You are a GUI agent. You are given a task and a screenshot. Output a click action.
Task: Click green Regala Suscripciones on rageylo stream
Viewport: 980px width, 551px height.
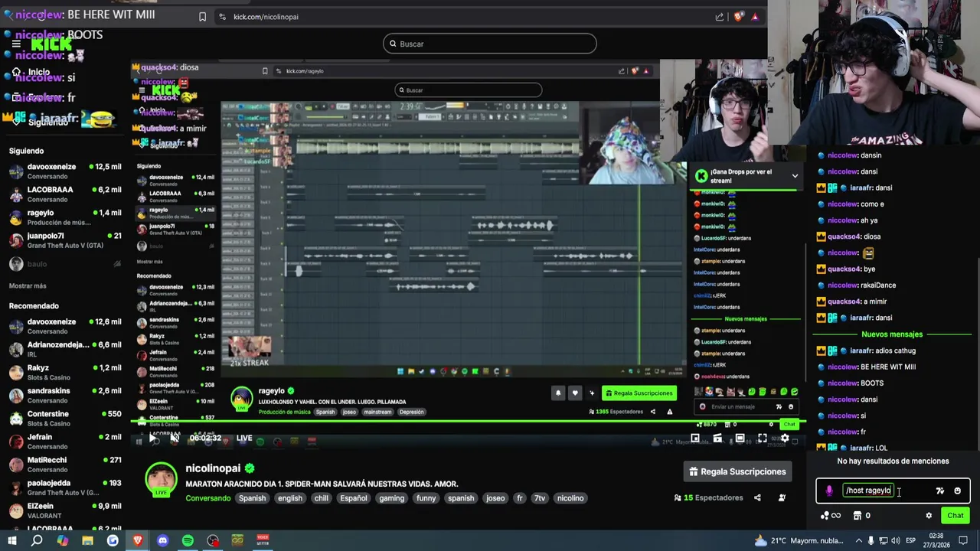tap(639, 393)
